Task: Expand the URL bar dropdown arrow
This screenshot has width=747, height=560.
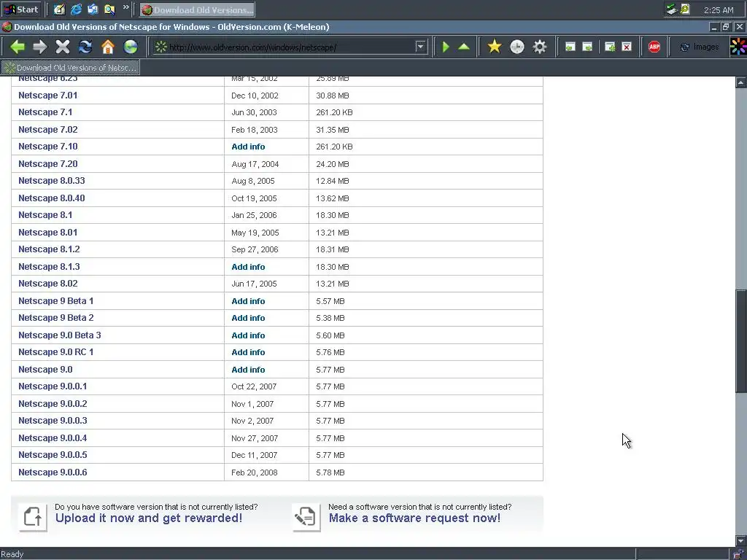Action: 420,47
